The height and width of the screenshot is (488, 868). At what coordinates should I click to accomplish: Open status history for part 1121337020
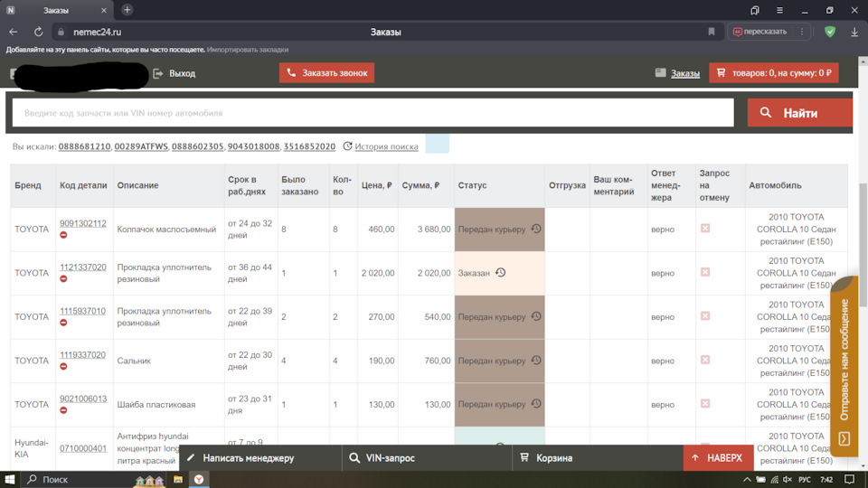[x=500, y=272]
